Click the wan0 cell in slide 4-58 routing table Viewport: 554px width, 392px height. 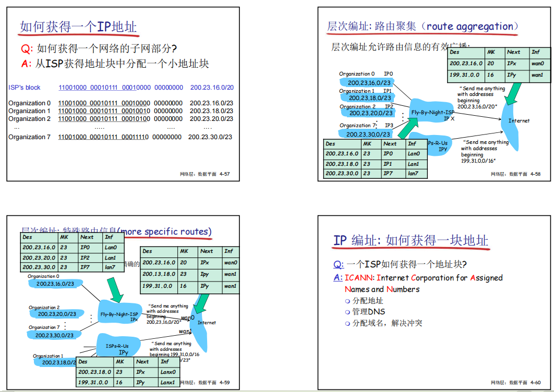coord(539,64)
